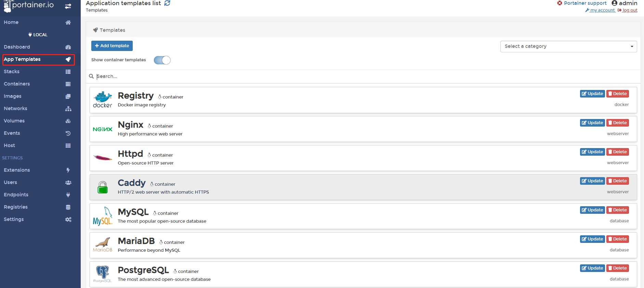644x288 pixels.
Task: Click the Networks sitemap icon
Action: tap(68, 109)
